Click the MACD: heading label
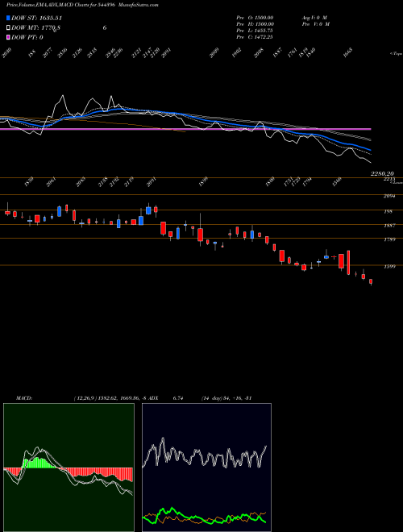This screenshot has width=403, height=532. point(24,398)
